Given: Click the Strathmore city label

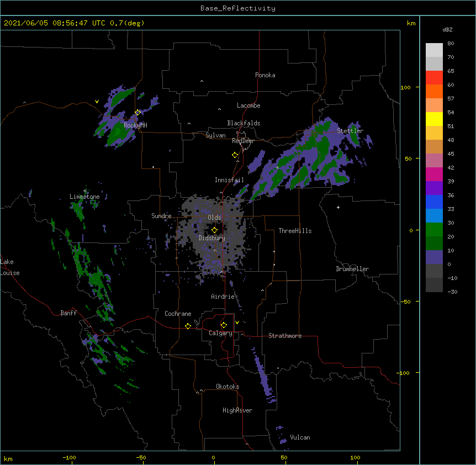Looking at the screenshot, I should (x=285, y=336).
